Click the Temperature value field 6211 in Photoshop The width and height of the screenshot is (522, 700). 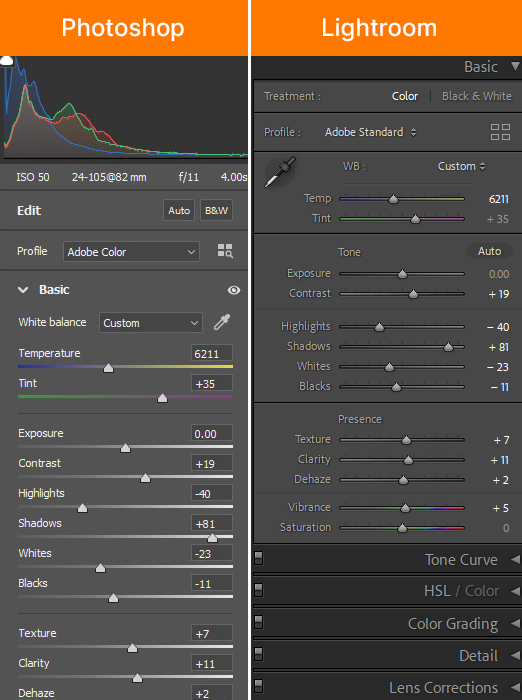[x=212, y=353]
